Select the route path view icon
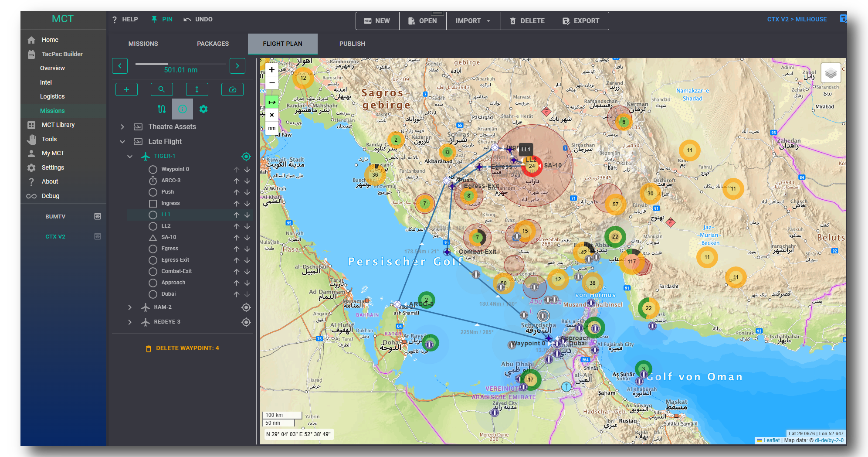The height and width of the screenshot is (457, 868). pyautogui.click(x=162, y=109)
